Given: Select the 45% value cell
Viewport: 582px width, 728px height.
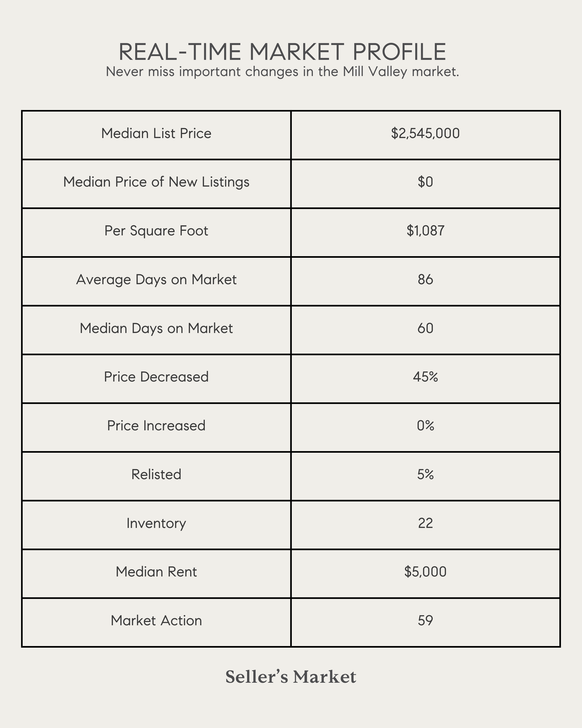Looking at the screenshot, I should pos(425,377).
